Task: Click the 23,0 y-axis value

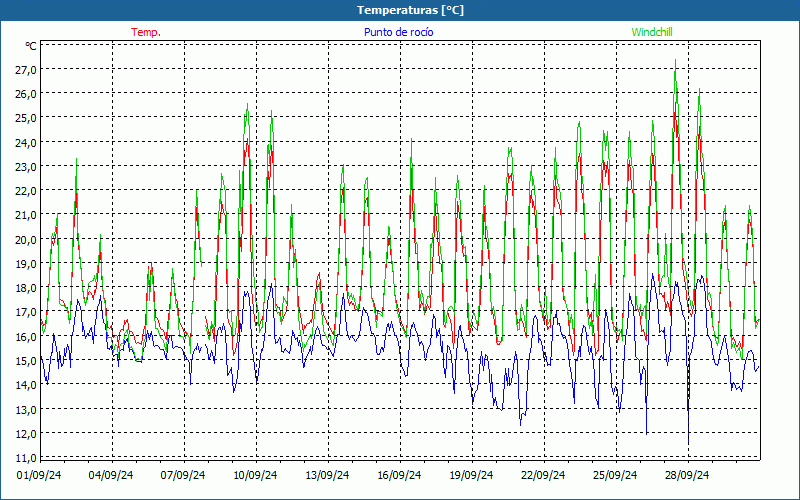Action: click(x=26, y=167)
